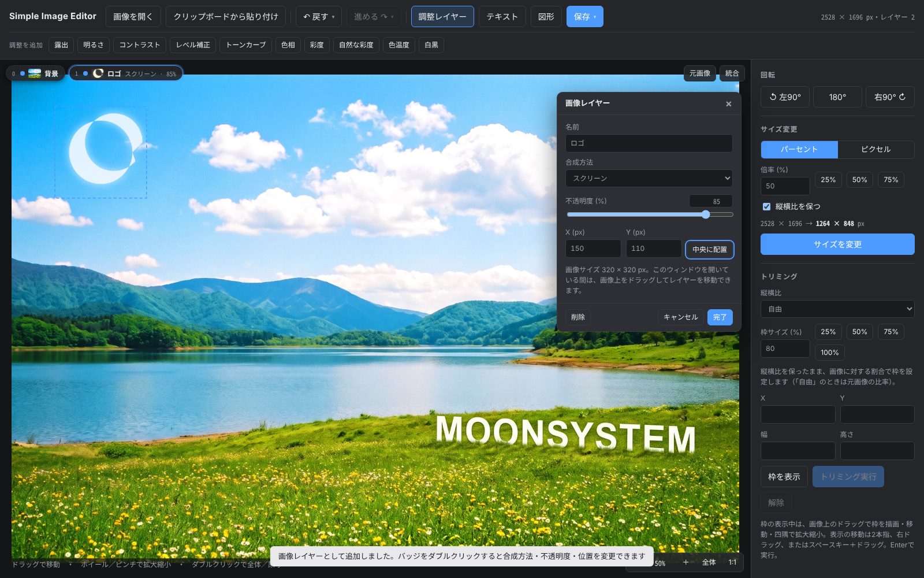Click the zoom in plus icon
924x578 pixels.
685,562
